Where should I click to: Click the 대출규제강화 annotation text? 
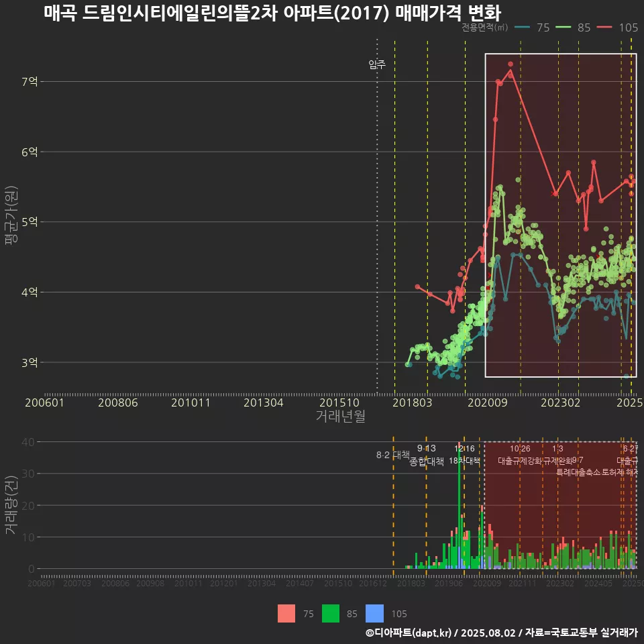[x=519, y=461]
